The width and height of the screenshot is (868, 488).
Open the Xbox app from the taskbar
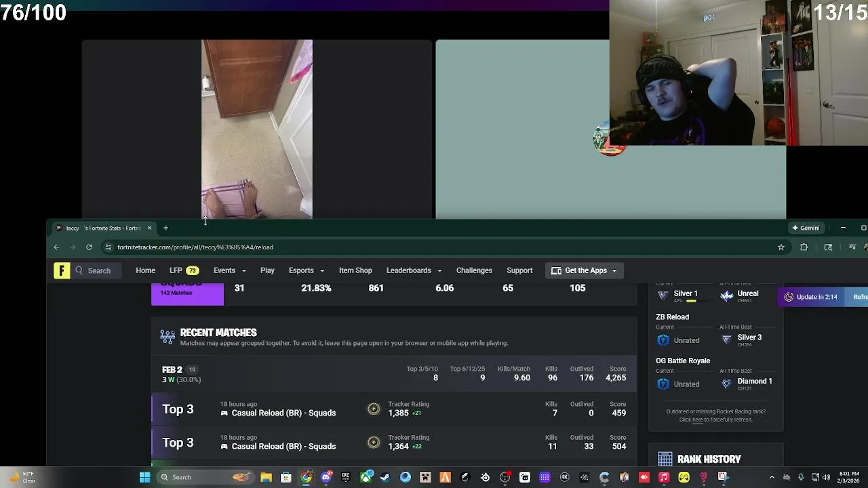(366, 477)
